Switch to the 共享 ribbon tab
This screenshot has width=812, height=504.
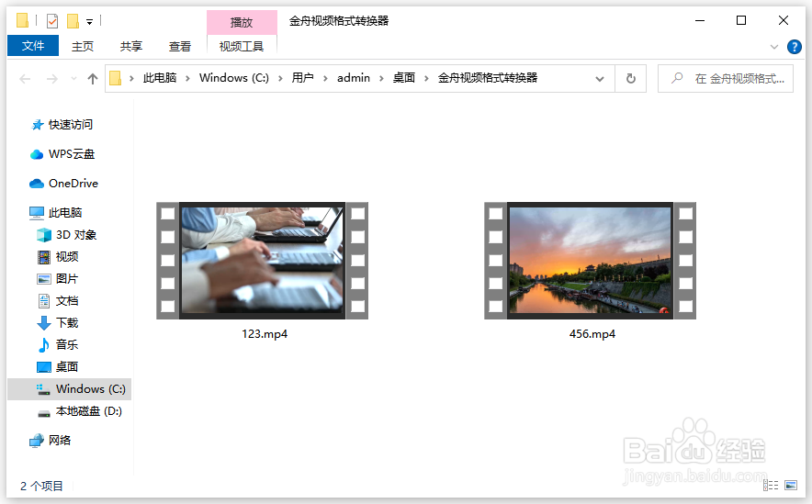[131, 46]
